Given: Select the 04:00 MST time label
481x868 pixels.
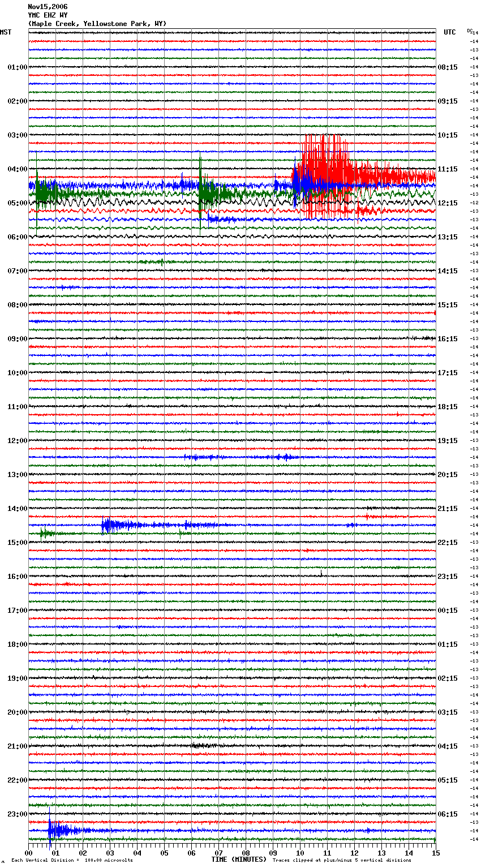Looking at the screenshot, I should pos(18,169).
